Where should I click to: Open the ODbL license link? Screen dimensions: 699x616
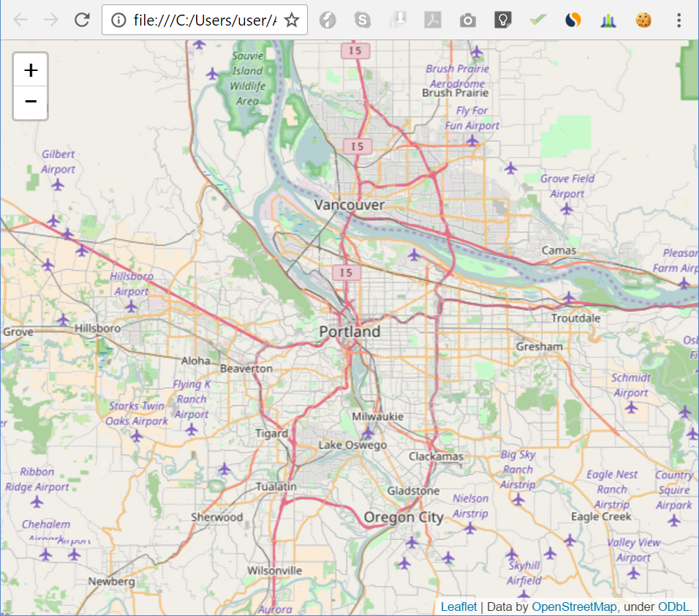(x=673, y=606)
